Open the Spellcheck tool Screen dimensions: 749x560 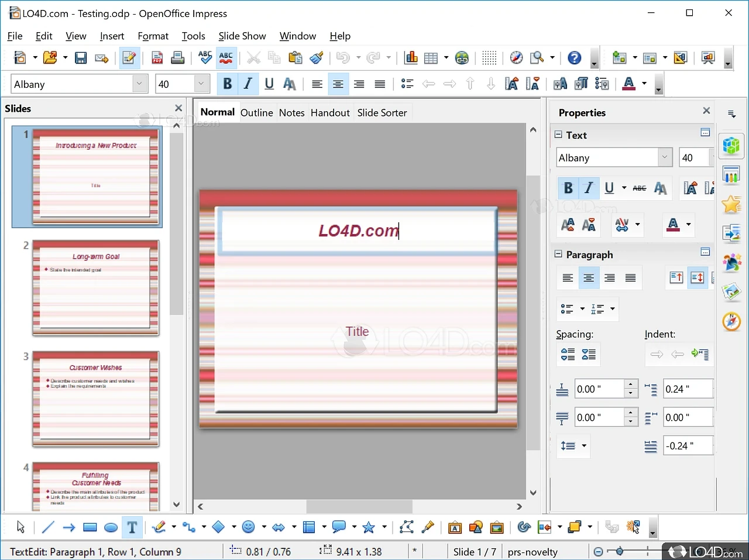click(x=205, y=57)
